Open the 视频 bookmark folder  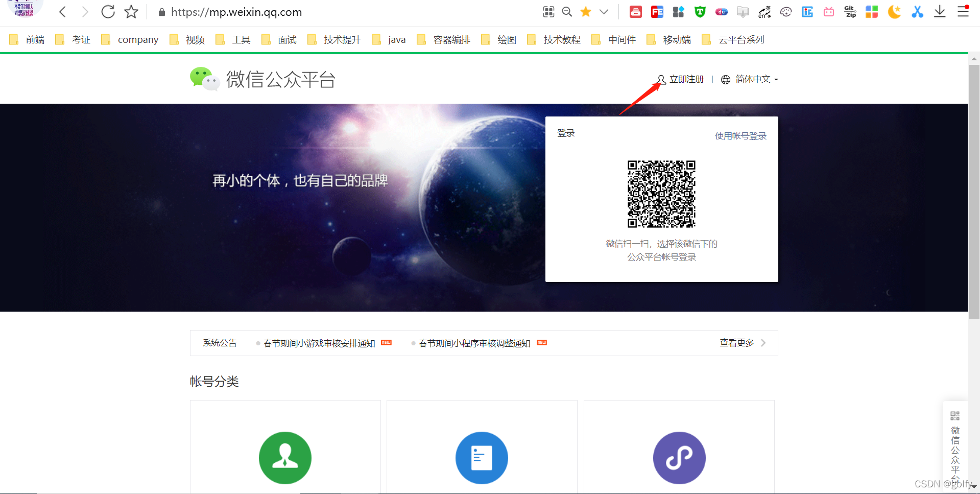[x=187, y=39]
